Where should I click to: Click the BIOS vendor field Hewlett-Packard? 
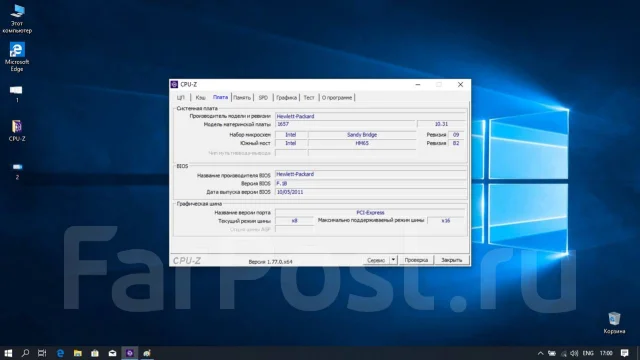(370, 174)
